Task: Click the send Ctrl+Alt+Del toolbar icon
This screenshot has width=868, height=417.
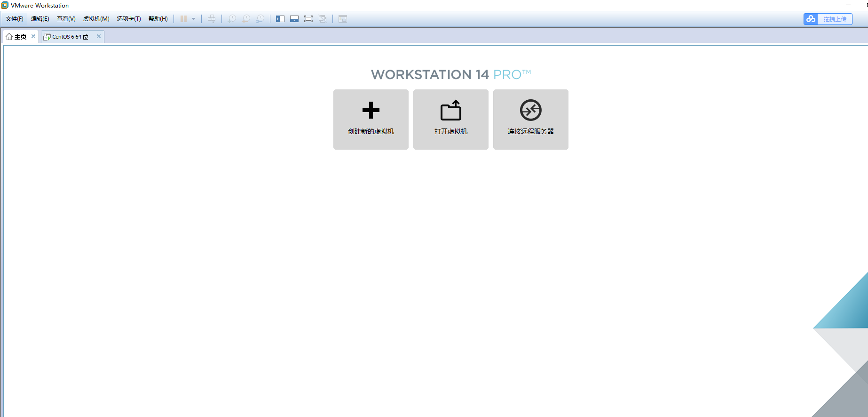Action: tap(212, 19)
